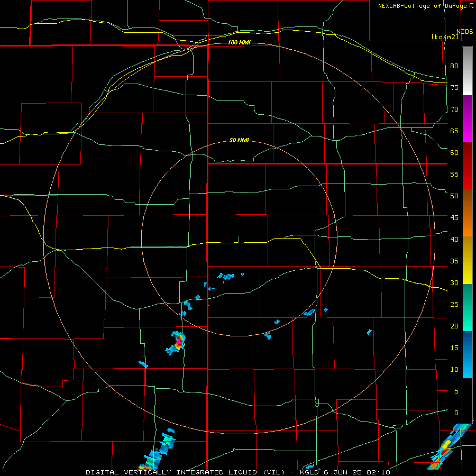Click the 30 value on the scale
This screenshot has width=476, height=476.
tap(454, 282)
